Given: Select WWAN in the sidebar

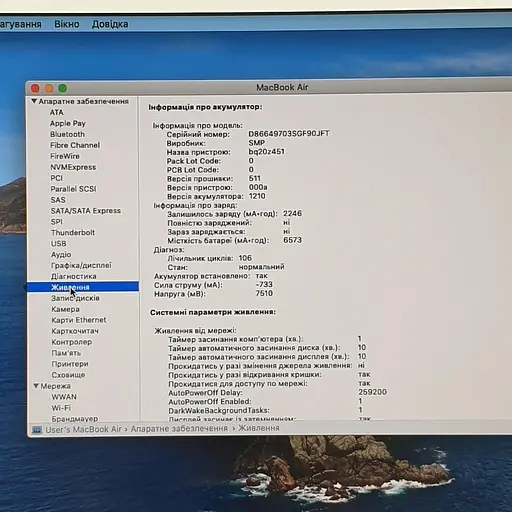Looking at the screenshot, I should [x=64, y=397].
